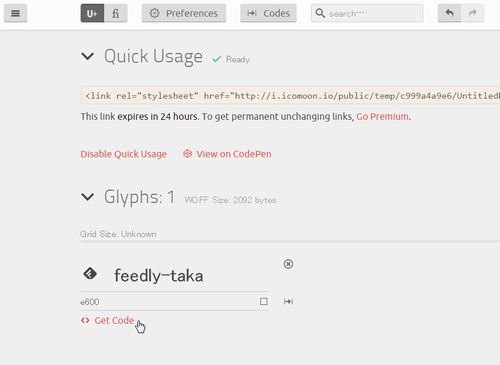Open the hamburger main menu
Screen dimensions: 500x365
pyautogui.click(x=15, y=13)
